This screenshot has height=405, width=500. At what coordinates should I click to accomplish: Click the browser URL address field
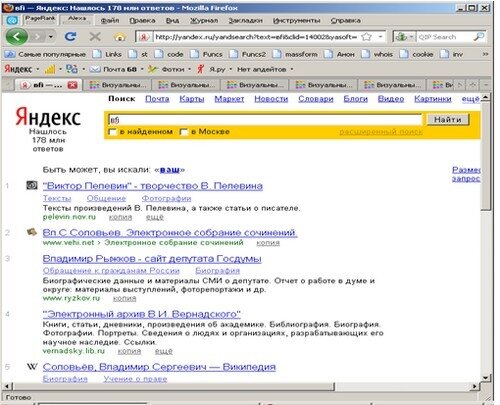(257, 37)
